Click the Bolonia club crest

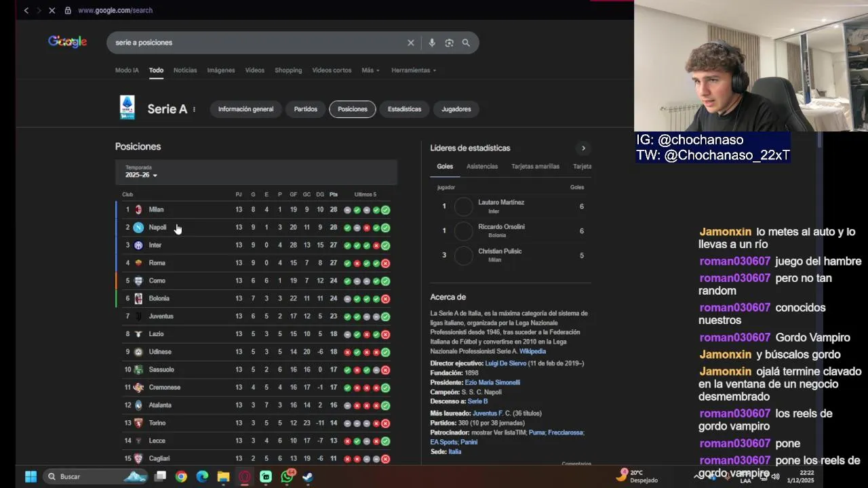pos(138,298)
